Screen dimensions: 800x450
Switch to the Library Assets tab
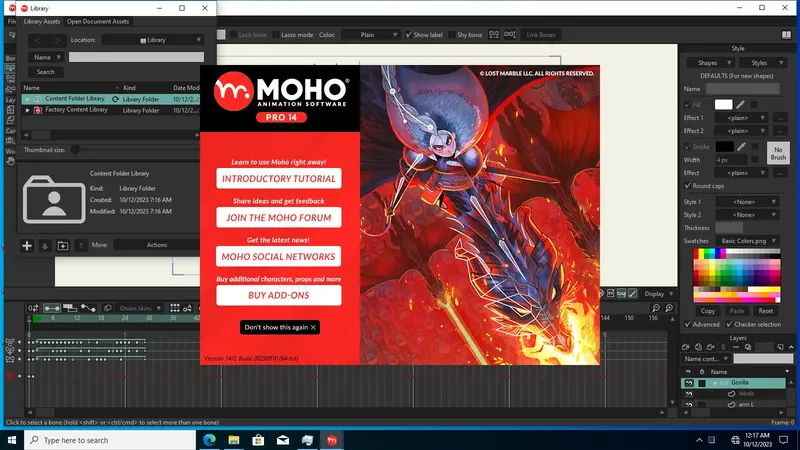[x=42, y=21]
